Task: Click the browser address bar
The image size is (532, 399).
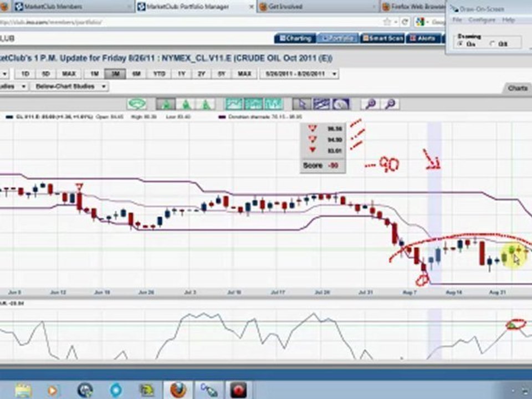Action: point(190,22)
